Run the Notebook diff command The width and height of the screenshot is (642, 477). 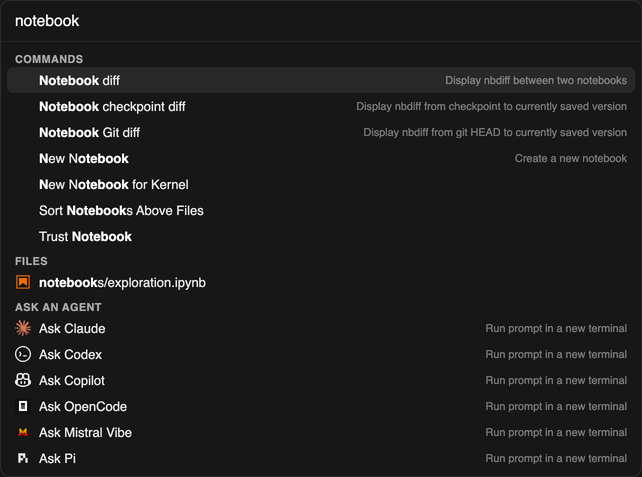tap(321, 80)
